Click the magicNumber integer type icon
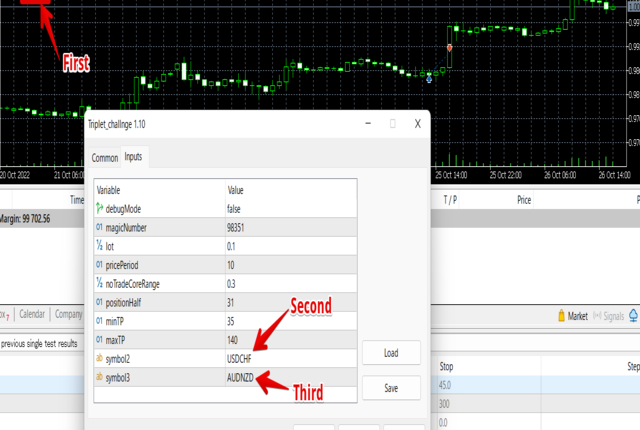This screenshot has width=640, height=430. (x=99, y=227)
